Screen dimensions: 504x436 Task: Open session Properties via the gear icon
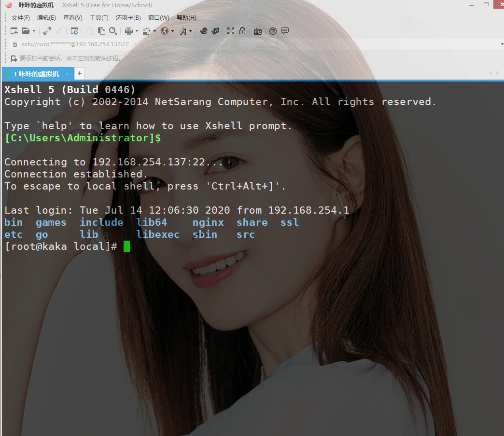click(x=74, y=31)
